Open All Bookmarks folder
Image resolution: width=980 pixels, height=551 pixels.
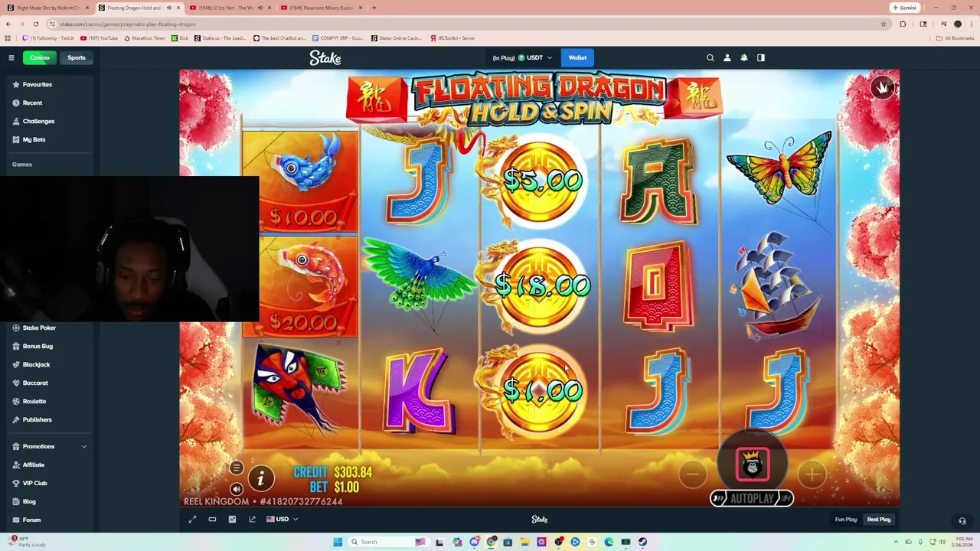click(955, 37)
